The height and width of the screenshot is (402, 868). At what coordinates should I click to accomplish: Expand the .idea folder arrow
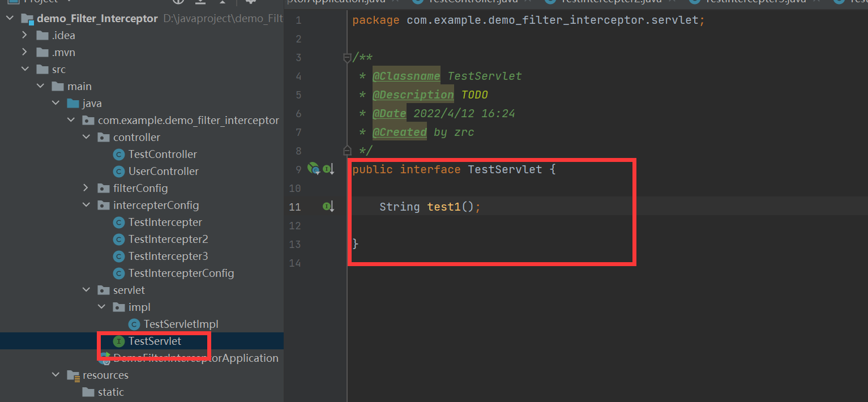click(25, 36)
